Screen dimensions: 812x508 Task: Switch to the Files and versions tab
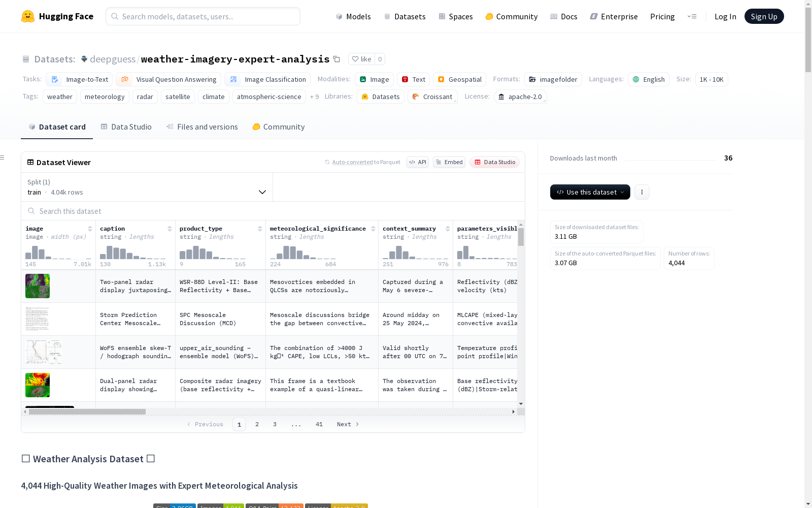pos(202,127)
